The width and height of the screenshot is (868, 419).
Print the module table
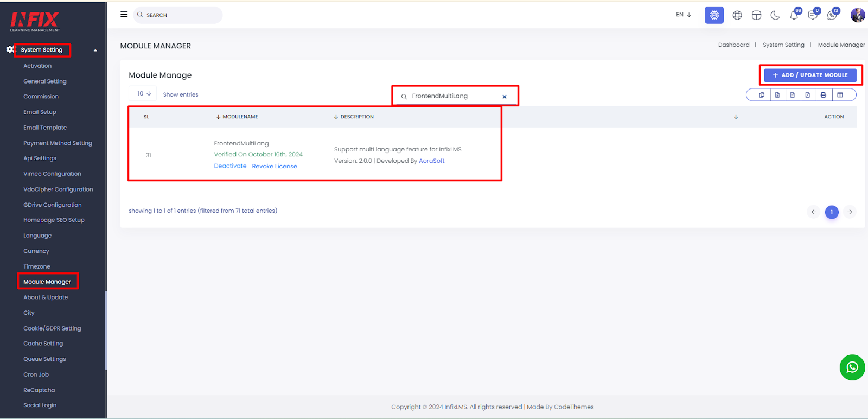point(824,95)
